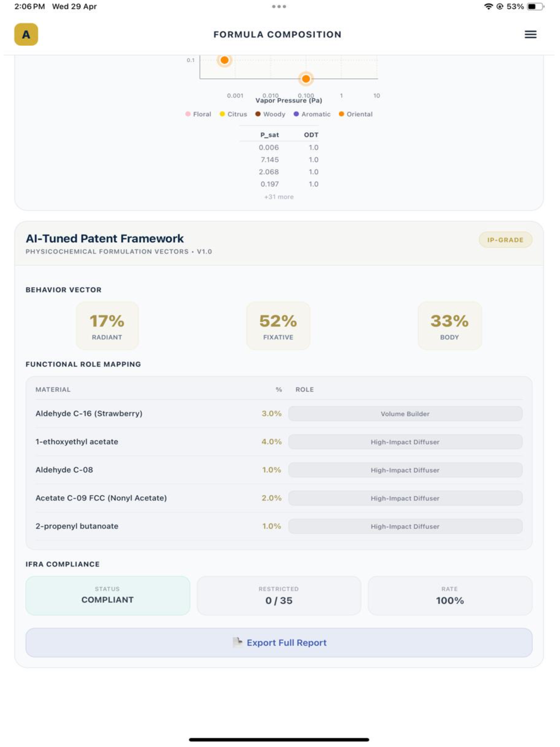Select the orange data point at 0.1 level

pos(224,60)
